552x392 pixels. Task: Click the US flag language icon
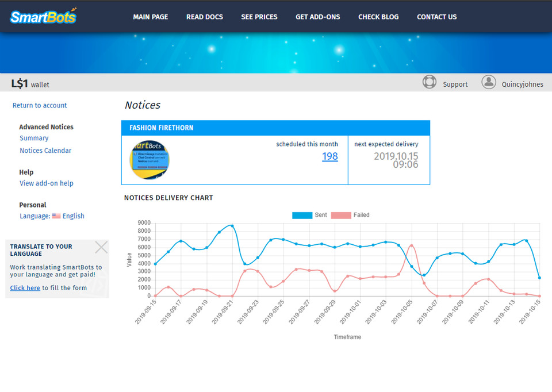56,216
